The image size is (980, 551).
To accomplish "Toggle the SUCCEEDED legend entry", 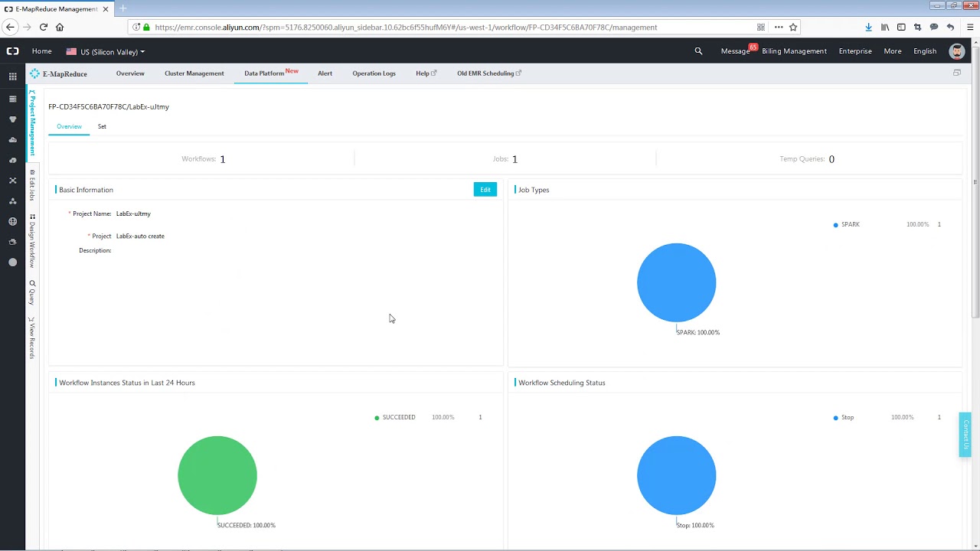I will pos(395,417).
